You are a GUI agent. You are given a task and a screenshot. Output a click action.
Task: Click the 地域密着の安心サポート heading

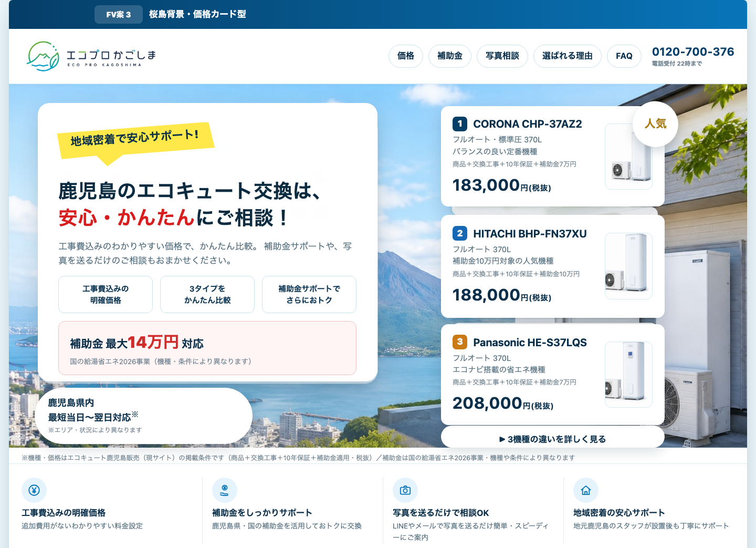pyautogui.click(x=619, y=513)
